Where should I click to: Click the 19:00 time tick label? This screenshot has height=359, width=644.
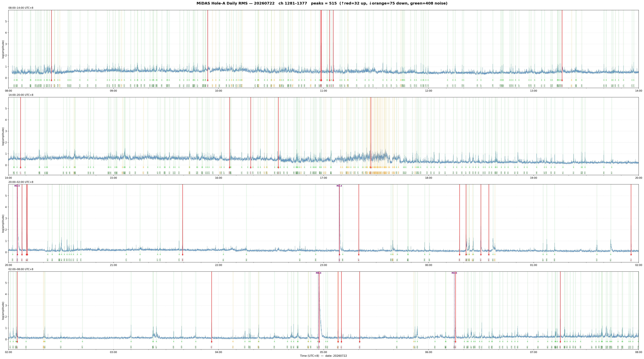(x=534, y=178)
